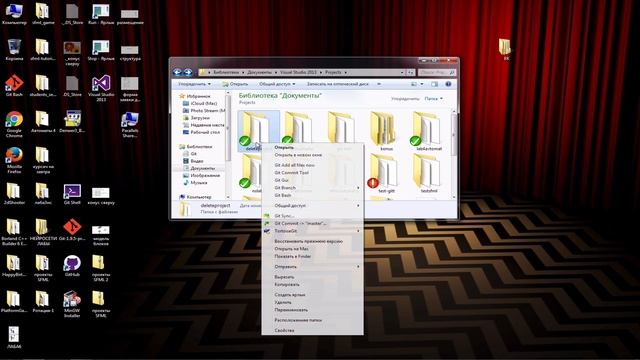Launch the Visual Studio 2013 desktop icon

click(101, 87)
